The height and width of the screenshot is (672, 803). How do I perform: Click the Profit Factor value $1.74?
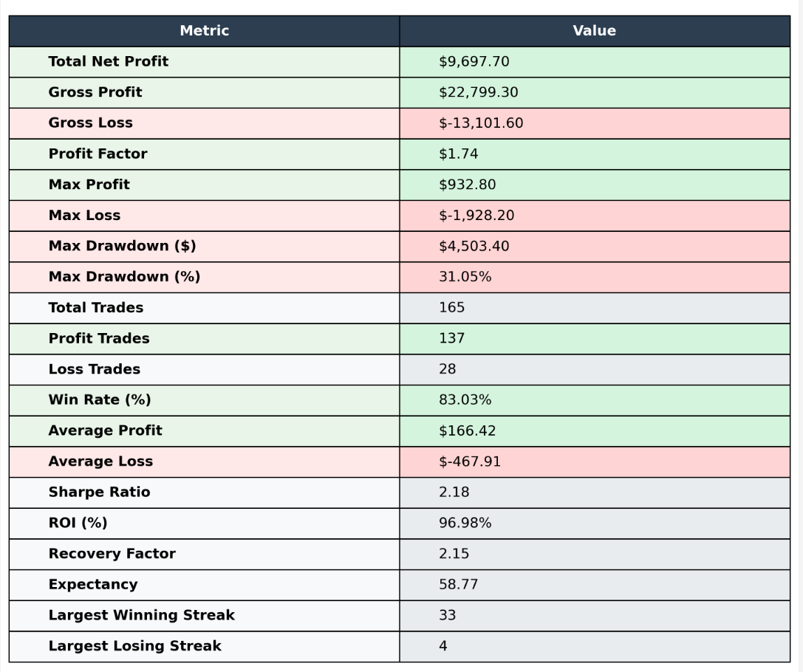click(x=458, y=154)
